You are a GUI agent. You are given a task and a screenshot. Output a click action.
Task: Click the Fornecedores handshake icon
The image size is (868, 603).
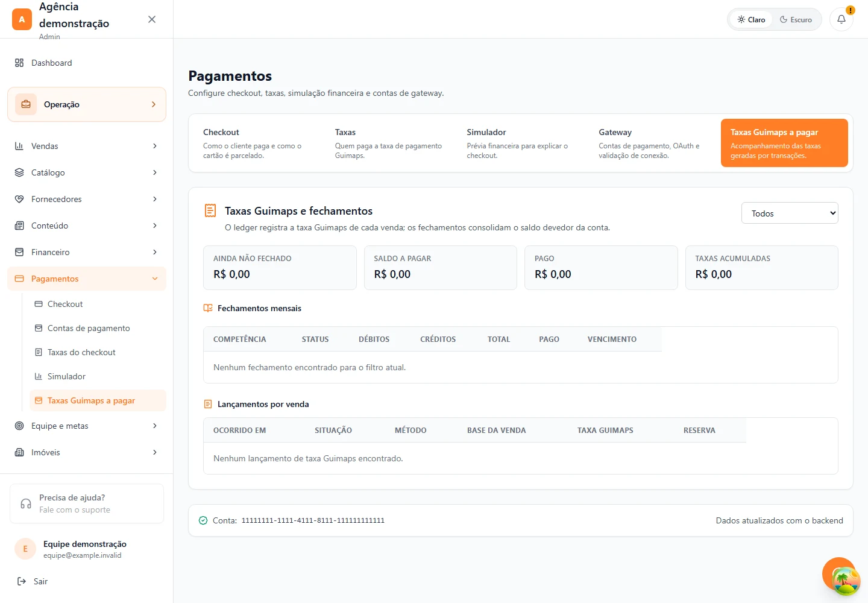19,199
